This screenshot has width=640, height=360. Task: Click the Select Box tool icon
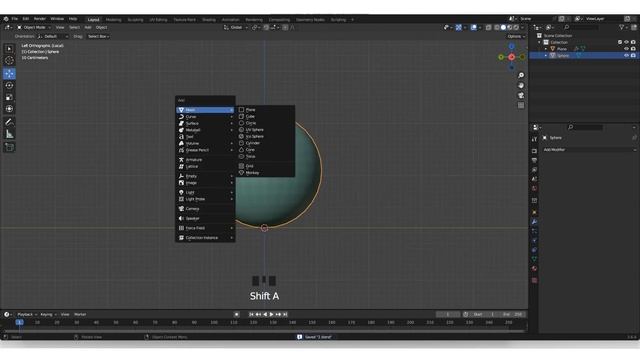[x=9, y=49]
